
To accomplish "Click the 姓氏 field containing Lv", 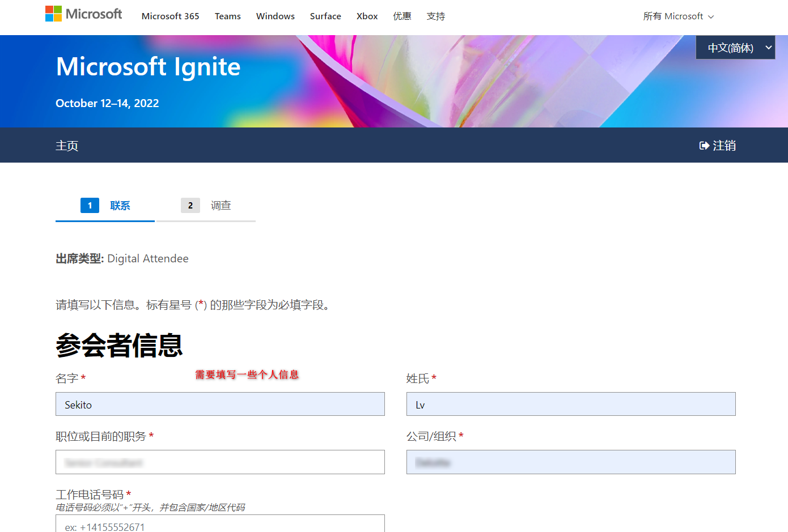I will pyautogui.click(x=571, y=404).
